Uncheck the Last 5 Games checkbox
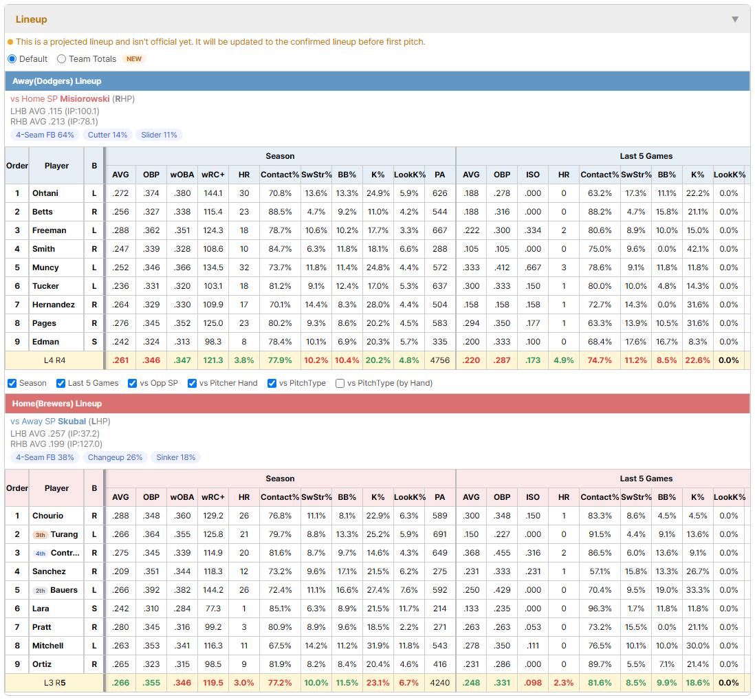Screen dimensions: 755x700 tap(61, 383)
